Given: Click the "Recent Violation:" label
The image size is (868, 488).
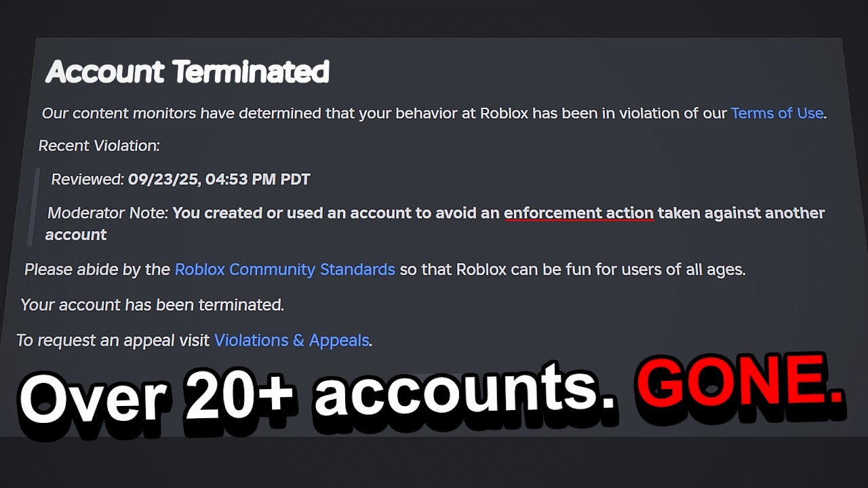Looking at the screenshot, I should click(x=99, y=146).
